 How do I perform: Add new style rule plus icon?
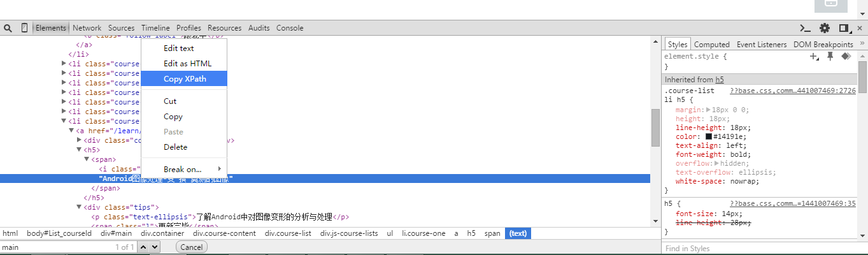814,57
